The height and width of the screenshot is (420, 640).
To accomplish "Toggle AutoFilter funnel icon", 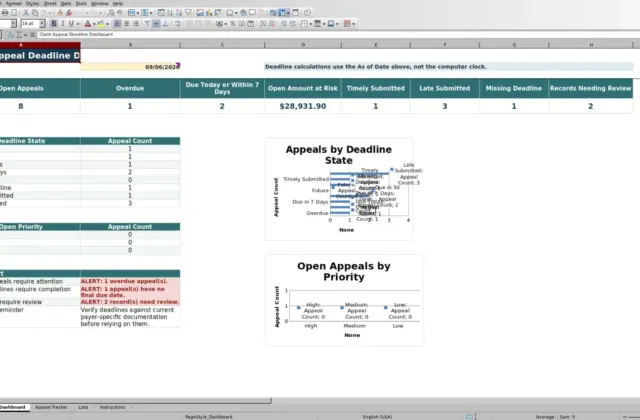I will pos(188,13).
